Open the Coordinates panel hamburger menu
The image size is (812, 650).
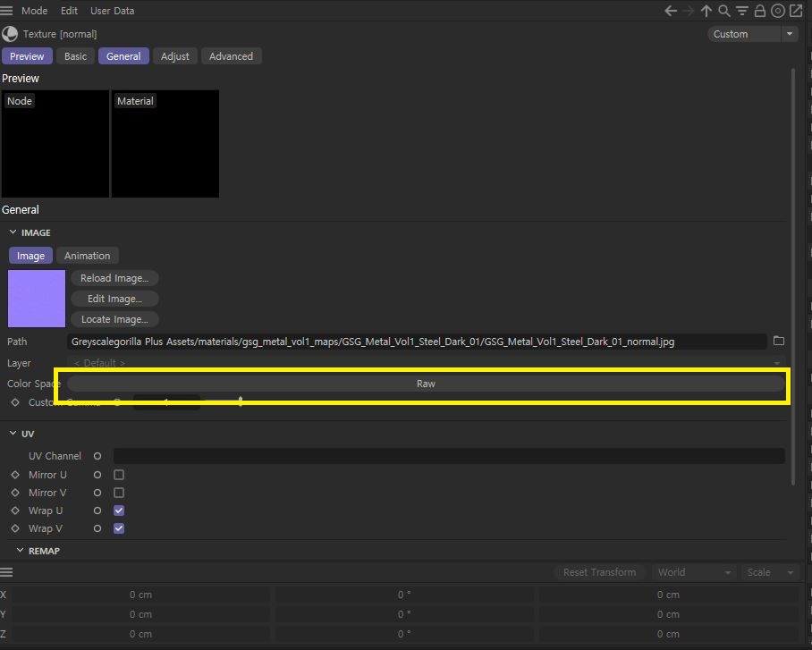coord(6,572)
